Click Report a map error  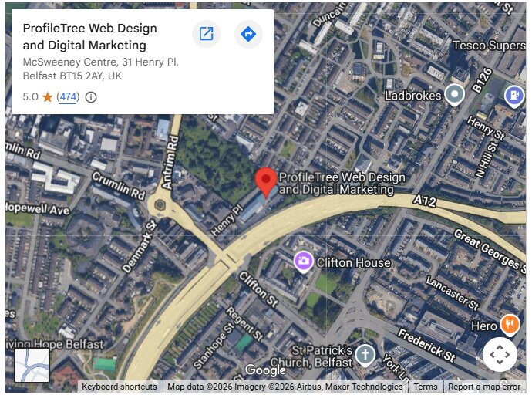(484, 387)
